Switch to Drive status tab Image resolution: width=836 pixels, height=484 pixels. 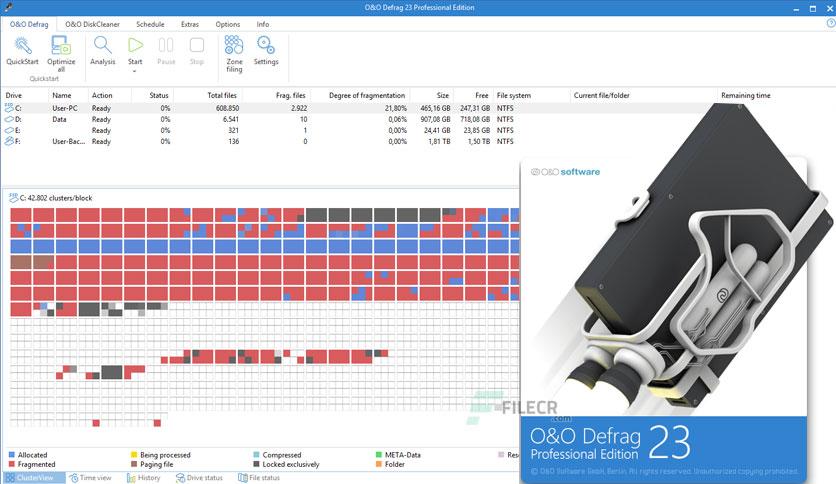click(199, 478)
